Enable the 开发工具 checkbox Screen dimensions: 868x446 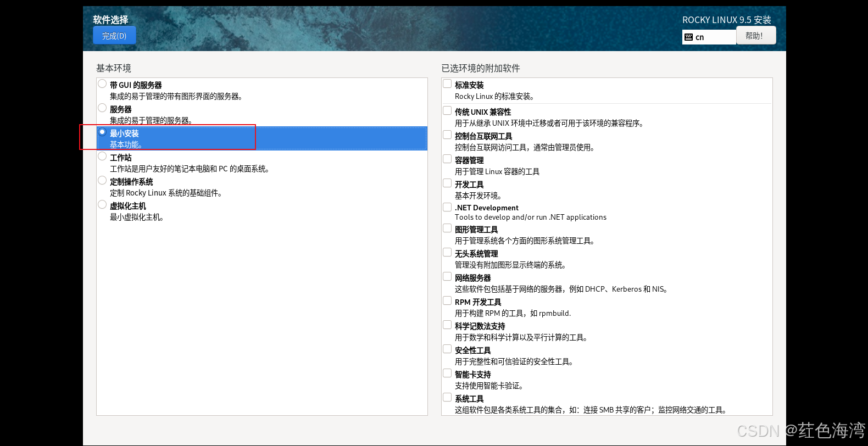point(447,183)
